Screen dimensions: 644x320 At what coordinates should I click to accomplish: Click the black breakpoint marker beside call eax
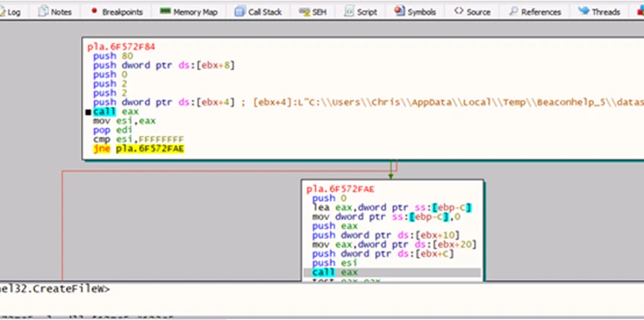pos(88,112)
